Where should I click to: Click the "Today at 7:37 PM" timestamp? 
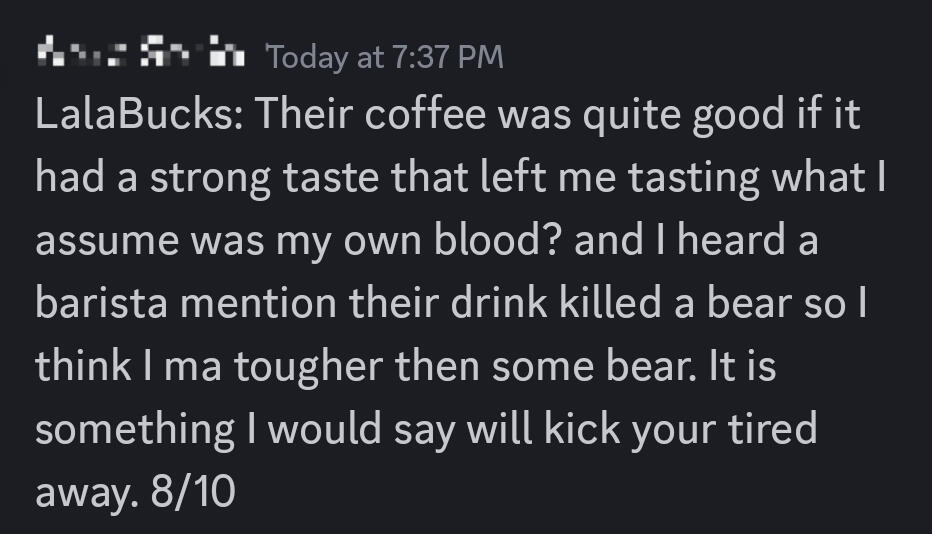[385, 57]
